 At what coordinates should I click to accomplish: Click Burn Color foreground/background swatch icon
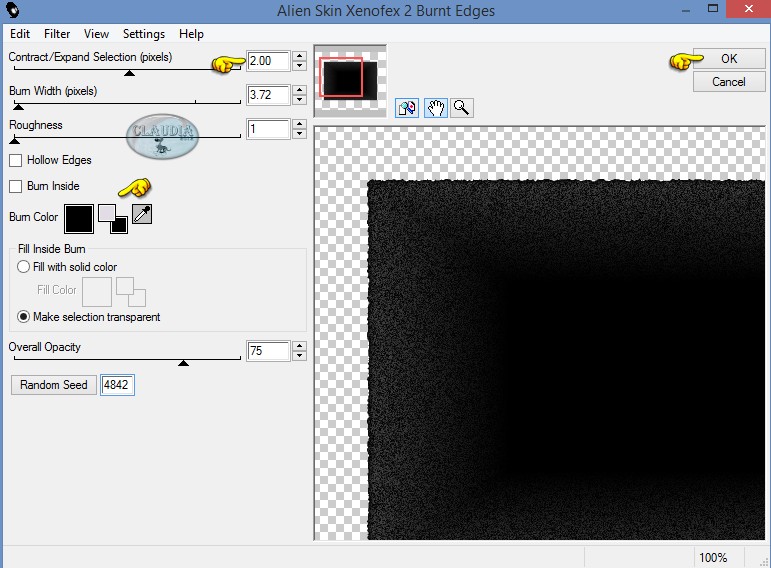[113, 219]
